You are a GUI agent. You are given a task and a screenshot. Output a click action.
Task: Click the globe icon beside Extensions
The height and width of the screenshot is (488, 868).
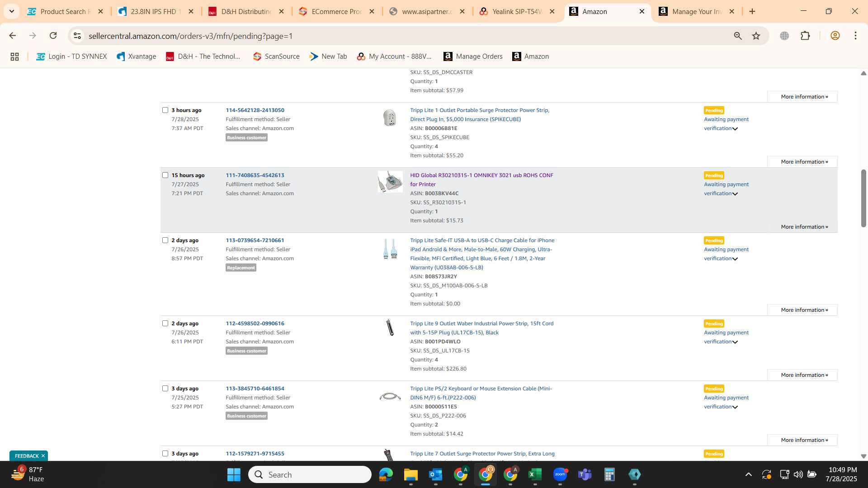(x=784, y=36)
